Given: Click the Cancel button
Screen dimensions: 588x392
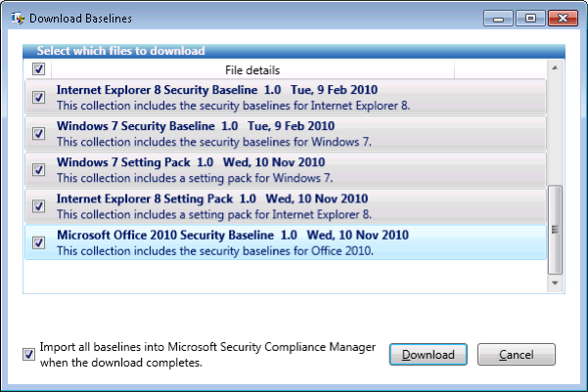Looking at the screenshot, I should click(516, 354).
